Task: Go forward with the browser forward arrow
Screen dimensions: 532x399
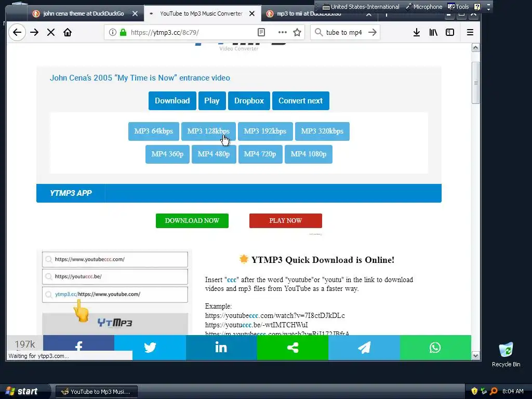Action: [x=34, y=32]
